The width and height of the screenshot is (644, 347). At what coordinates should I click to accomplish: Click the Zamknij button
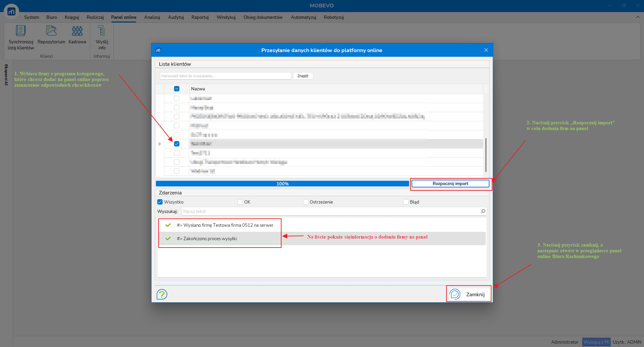click(469, 294)
